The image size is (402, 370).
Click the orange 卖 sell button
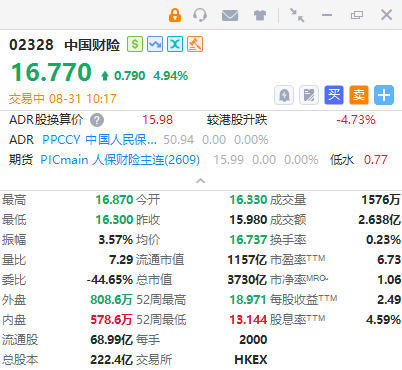point(359,95)
